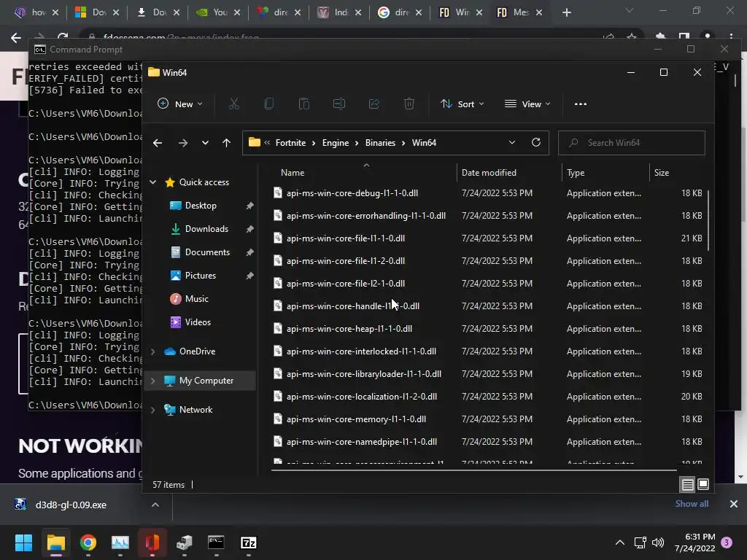Open the New item dropdown

(180, 104)
